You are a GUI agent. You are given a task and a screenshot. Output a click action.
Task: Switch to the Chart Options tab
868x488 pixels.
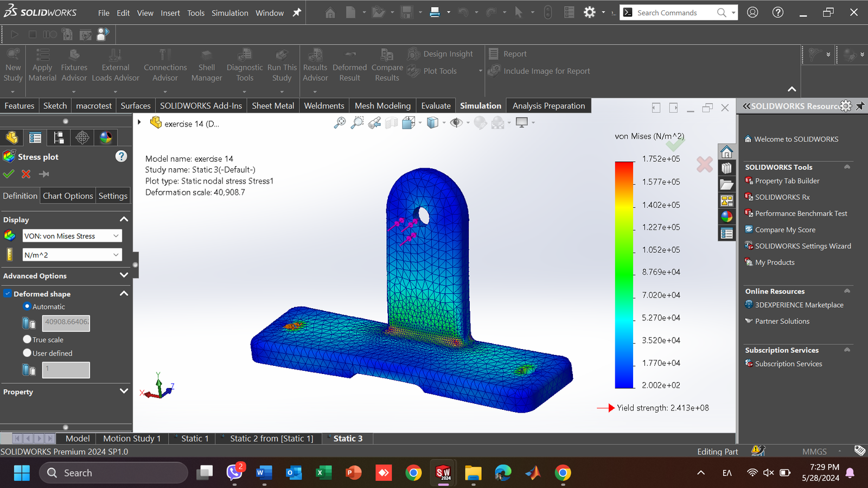(x=68, y=196)
